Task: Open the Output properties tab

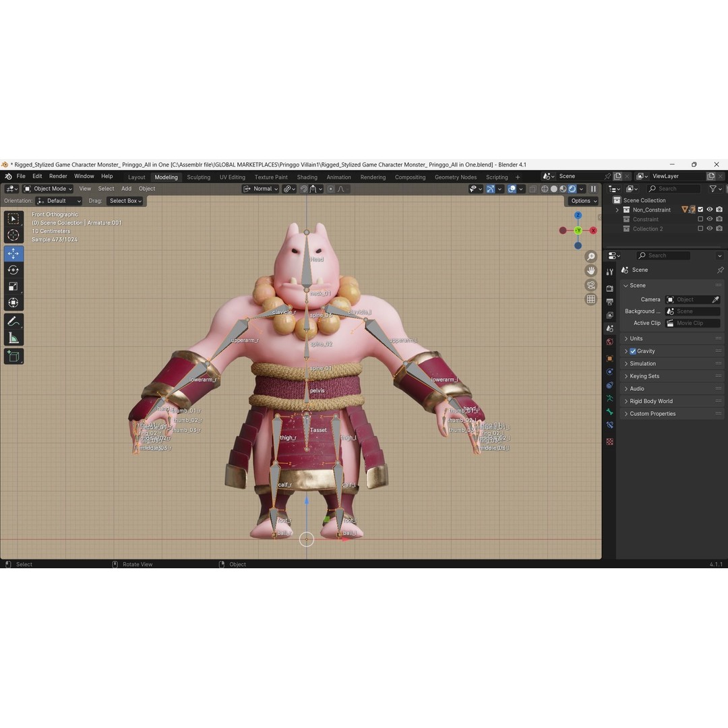Action: (x=609, y=302)
